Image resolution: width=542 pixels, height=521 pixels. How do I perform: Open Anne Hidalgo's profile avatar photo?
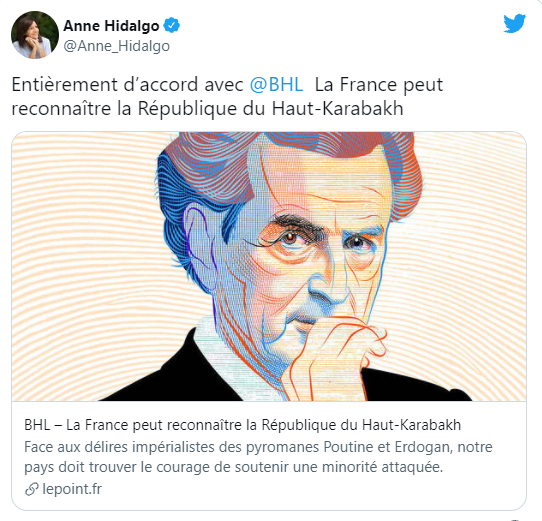click(x=35, y=35)
